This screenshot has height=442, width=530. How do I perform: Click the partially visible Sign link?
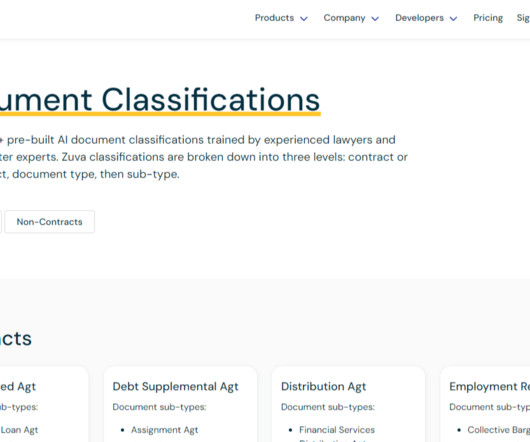coord(523,18)
